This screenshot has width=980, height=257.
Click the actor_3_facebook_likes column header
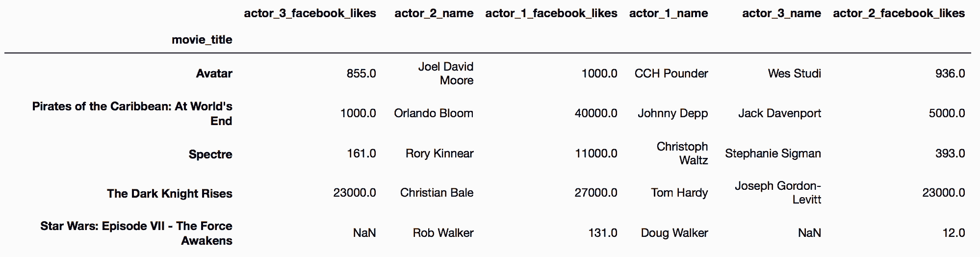(x=310, y=14)
